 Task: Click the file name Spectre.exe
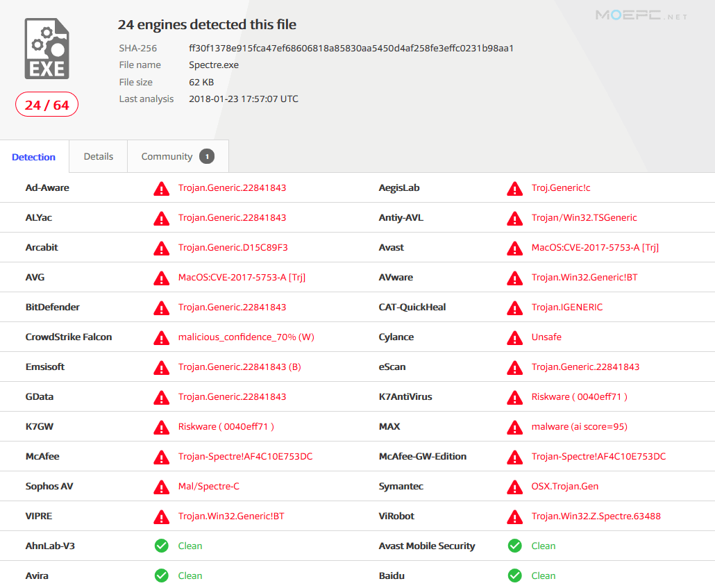point(214,65)
